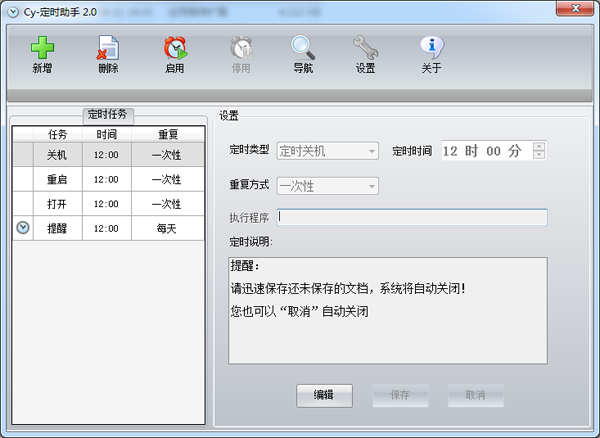Open 导航 magnifier icon
This screenshot has width=600, height=438.
coord(303,48)
